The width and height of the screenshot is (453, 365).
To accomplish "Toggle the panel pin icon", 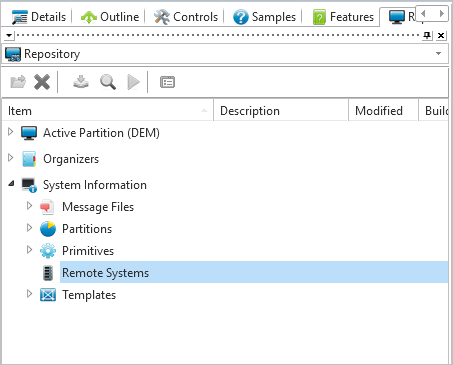I will point(427,35).
